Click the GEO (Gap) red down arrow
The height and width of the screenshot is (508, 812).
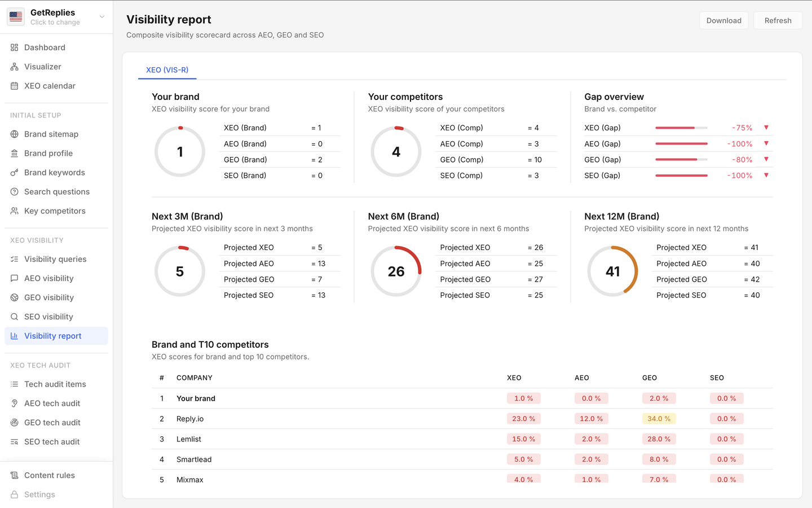click(766, 159)
